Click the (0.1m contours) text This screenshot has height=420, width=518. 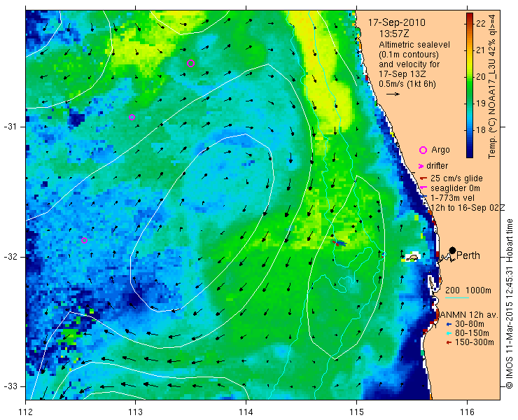tap(409, 54)
